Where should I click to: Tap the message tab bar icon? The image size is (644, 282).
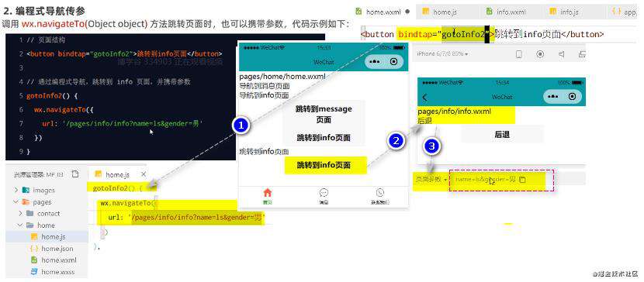[324, 193]
